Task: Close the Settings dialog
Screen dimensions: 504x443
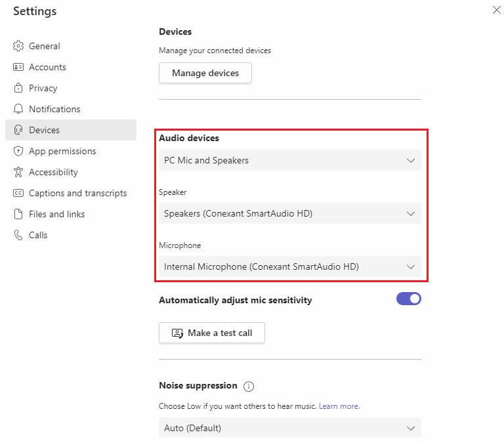Action: click(497, 10)
